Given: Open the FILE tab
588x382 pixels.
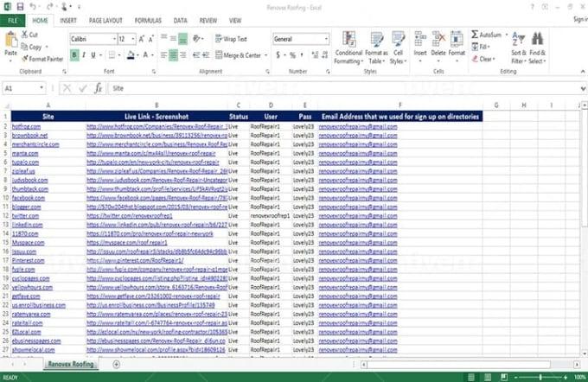Looking at the screenshot, I should coord(12,21).
